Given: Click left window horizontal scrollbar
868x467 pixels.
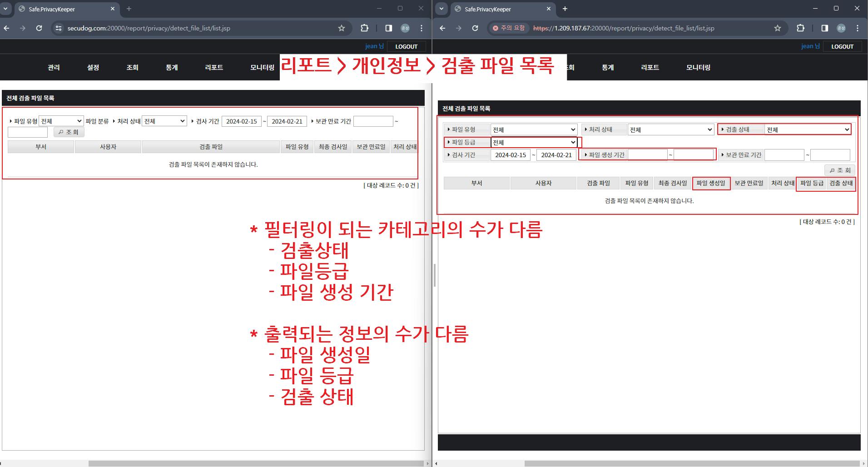Looking at the screenshot, I should tap(256, 463).
